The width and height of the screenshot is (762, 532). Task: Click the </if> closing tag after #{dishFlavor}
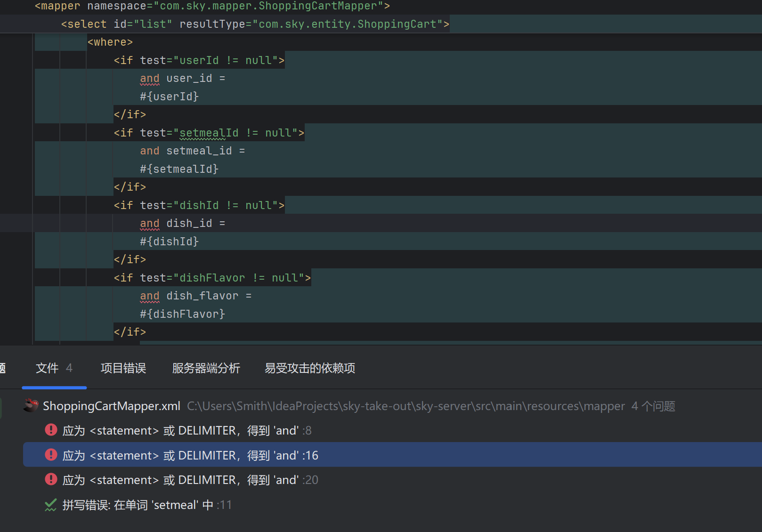click(130, 332)
